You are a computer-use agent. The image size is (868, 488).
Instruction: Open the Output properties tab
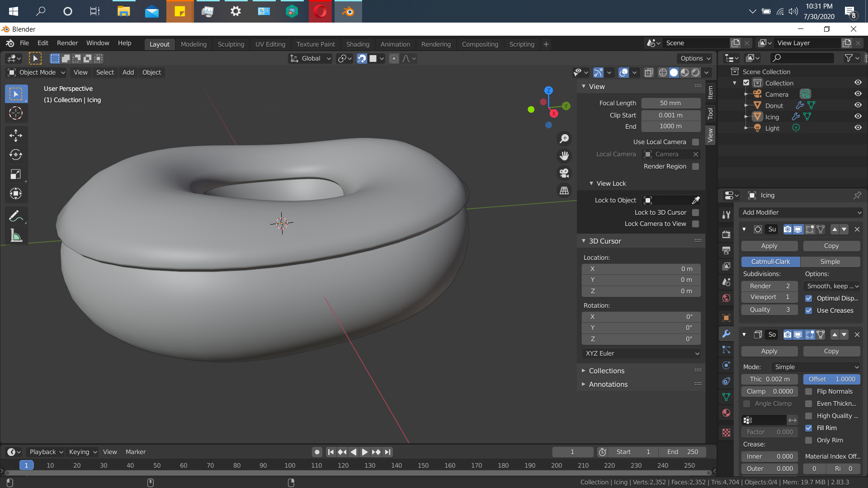coord(726,250)
